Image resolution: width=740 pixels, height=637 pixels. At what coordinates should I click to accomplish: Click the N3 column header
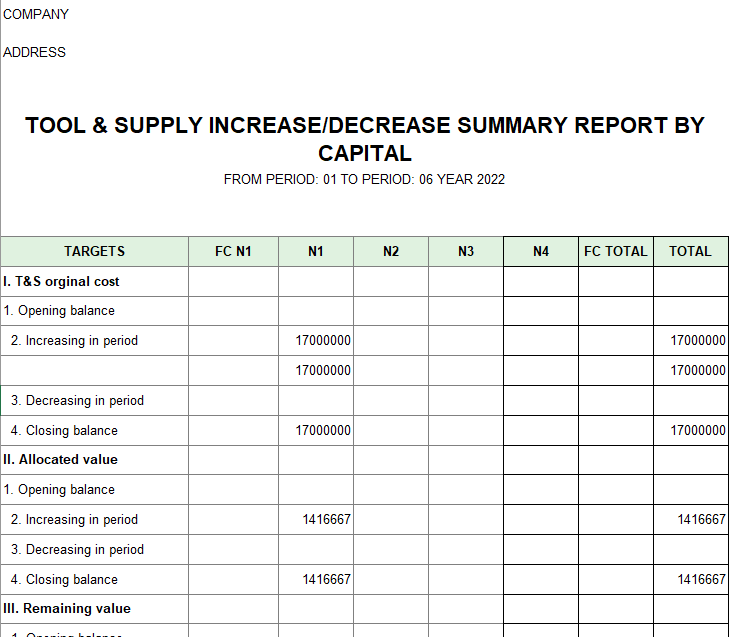click(x=466, y=251)
